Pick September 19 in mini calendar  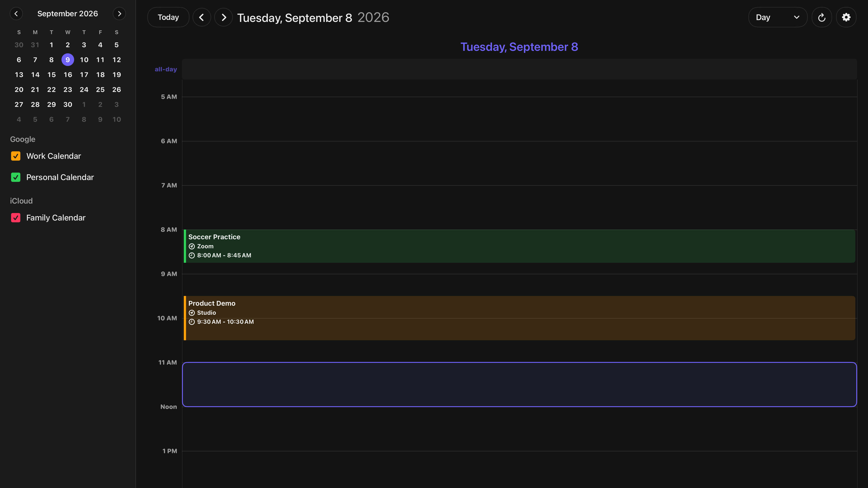coord(117,74)
